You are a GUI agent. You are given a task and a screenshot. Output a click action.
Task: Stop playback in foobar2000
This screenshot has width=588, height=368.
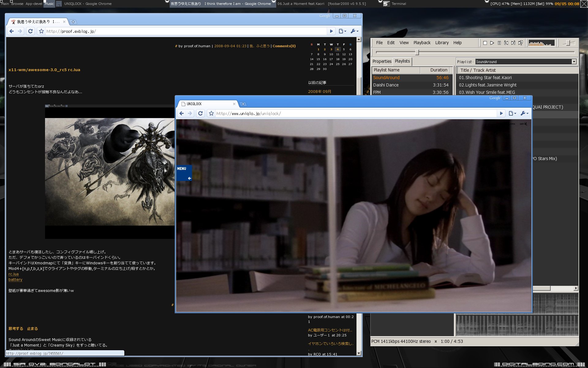point(485,43)
